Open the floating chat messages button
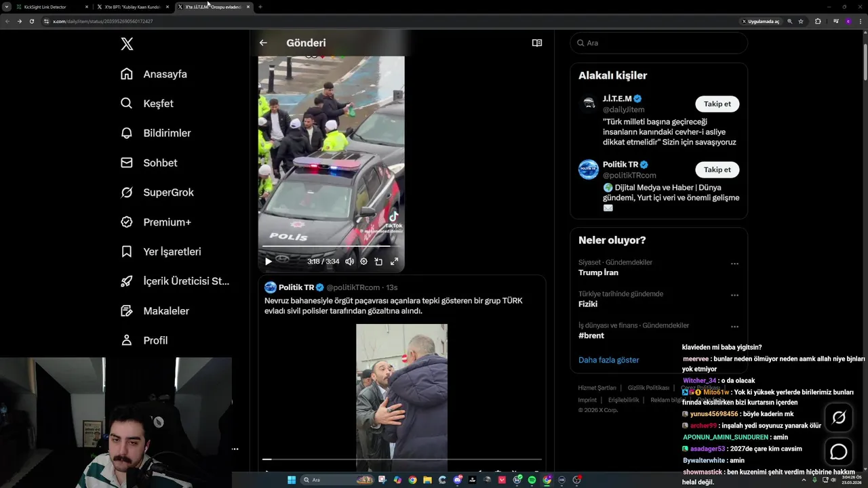This screenshot has height=488, width=868. pyautogui.click(x=839, y=451)
